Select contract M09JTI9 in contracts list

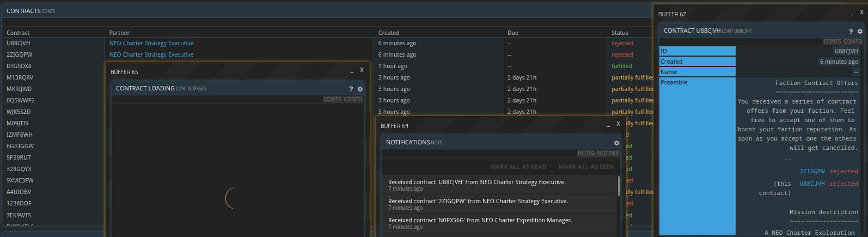[17, 123]
